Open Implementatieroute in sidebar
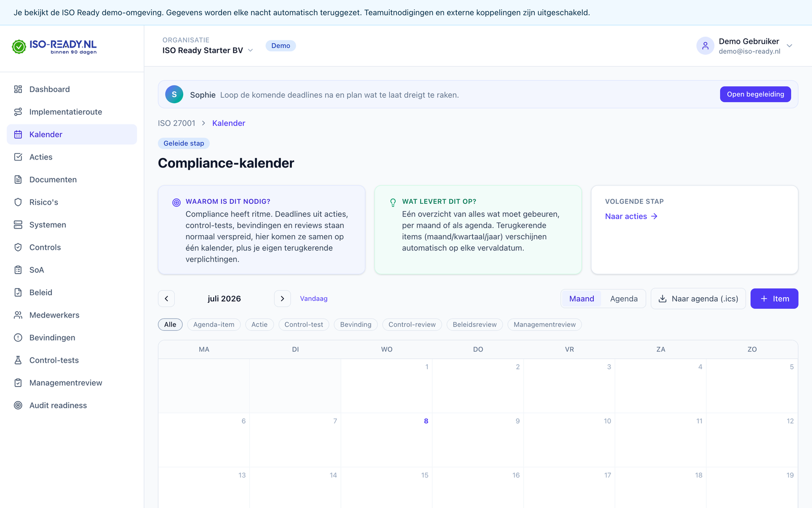812x508 pixels. 72,112
